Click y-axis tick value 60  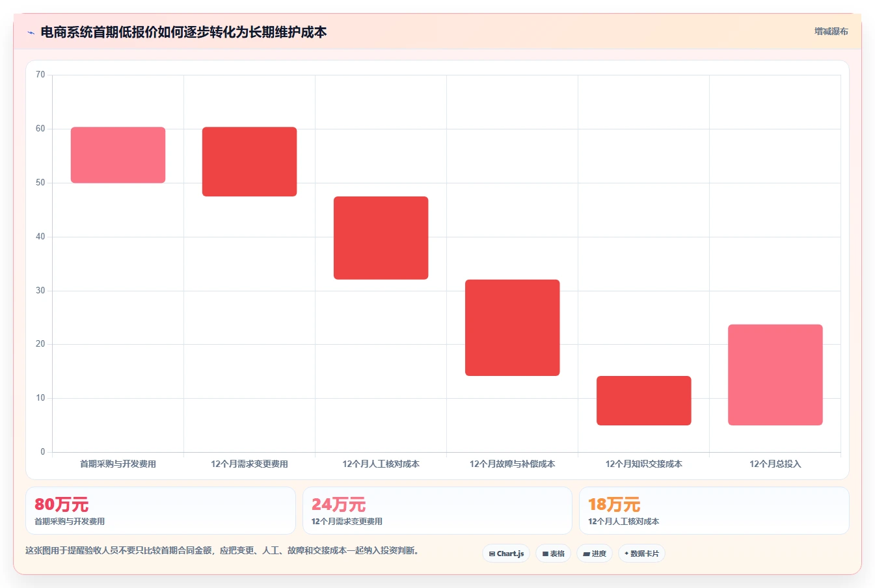point(40,129)
